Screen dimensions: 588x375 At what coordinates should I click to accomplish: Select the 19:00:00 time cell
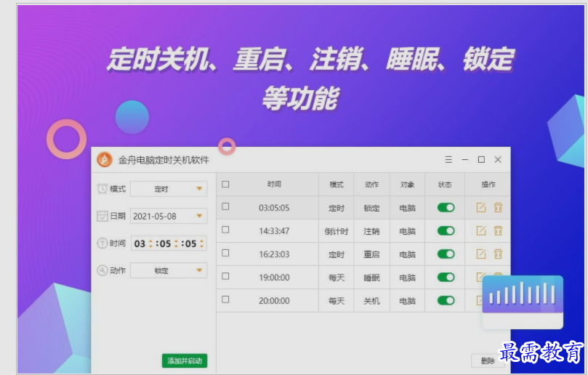[274, 278]
